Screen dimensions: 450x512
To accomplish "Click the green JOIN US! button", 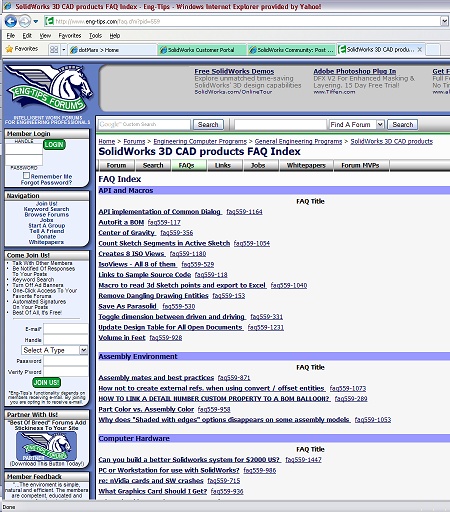I will coord(47,382).
